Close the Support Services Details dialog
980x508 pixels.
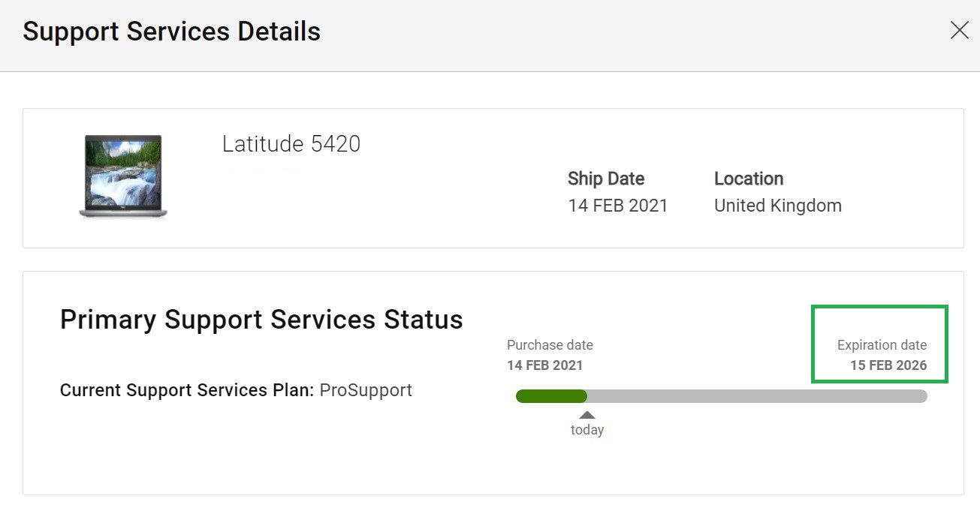[x=959, y=31]
